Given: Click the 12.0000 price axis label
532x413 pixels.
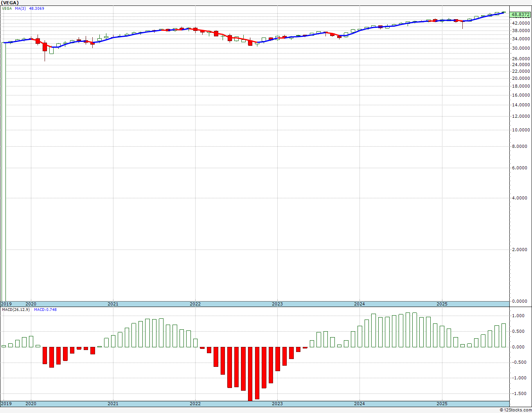Looking at the screenshot, I should pos(521,116).
